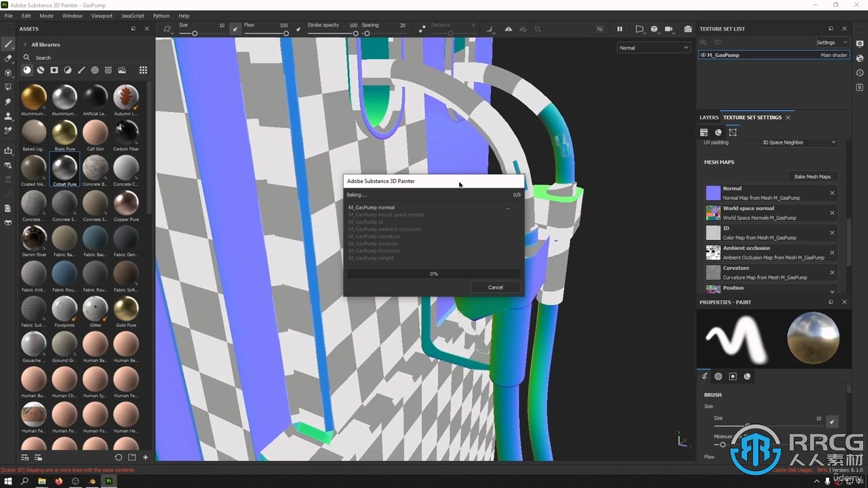Toggle hide-mask eye icon in viewport toolbar
Screen dimensions: 868x488
click(599, 29)
